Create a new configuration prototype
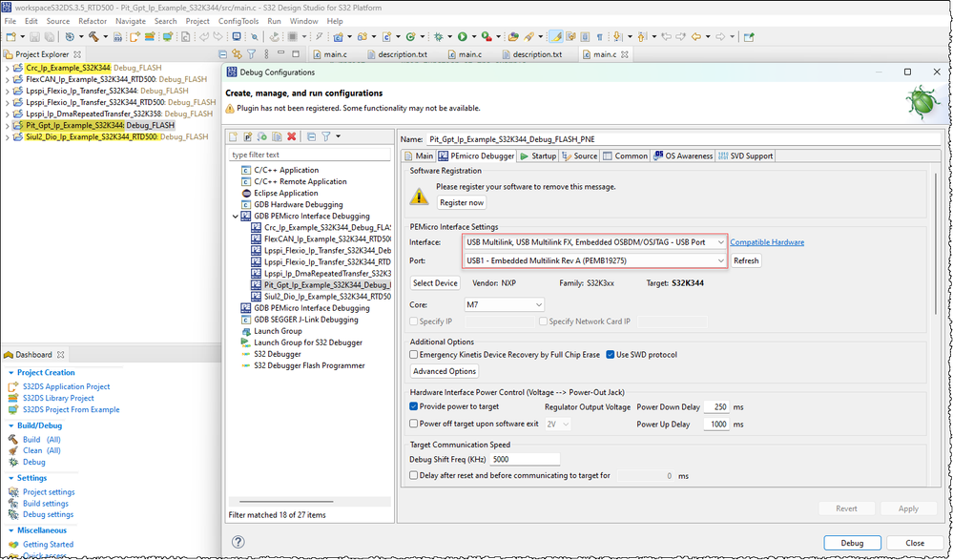This screenshot has width=953, height=560. [248, 135]
